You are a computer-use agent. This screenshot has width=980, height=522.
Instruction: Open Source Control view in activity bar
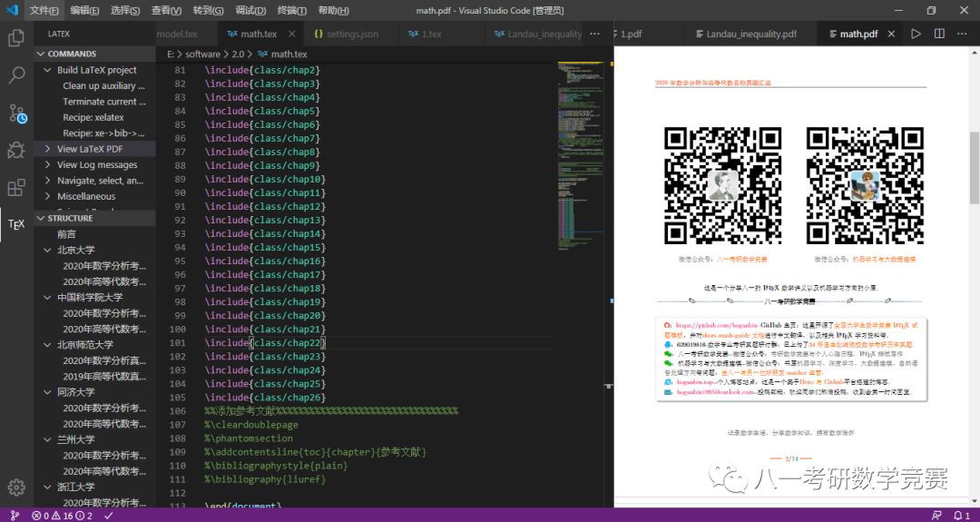(x=16, y=113)
